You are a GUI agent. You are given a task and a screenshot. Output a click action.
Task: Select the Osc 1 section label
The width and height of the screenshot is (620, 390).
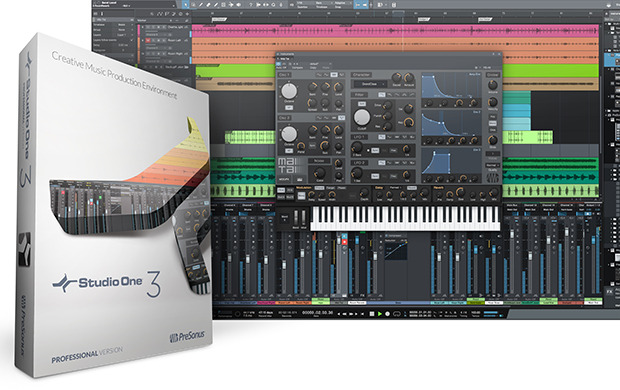point(285,75)
